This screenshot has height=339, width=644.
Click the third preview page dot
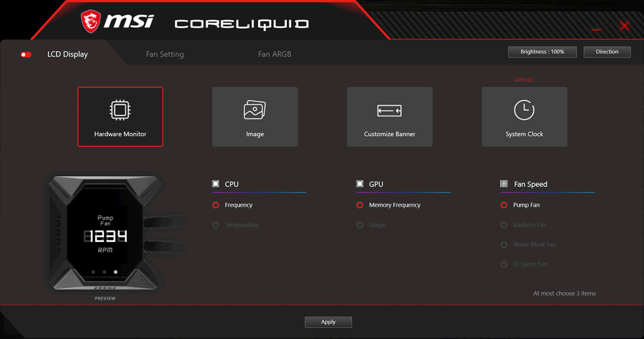[116, 272]
